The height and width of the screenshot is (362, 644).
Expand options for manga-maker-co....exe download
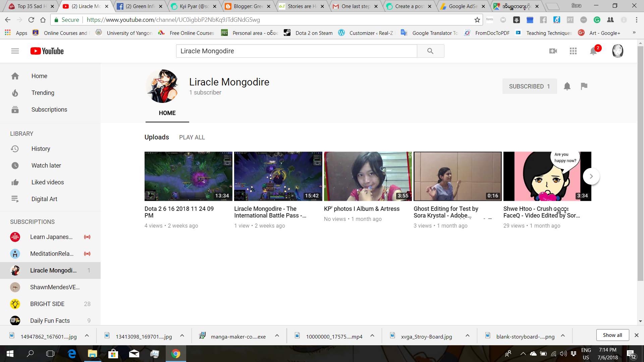[277, 336]
